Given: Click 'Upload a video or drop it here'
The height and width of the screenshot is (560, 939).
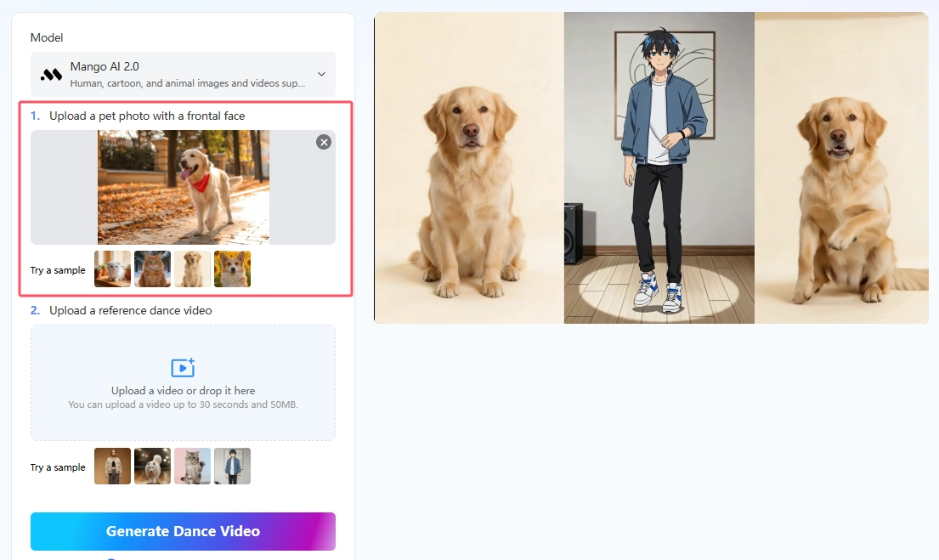Looking at the screenshot, I should [x=183, y=391].
